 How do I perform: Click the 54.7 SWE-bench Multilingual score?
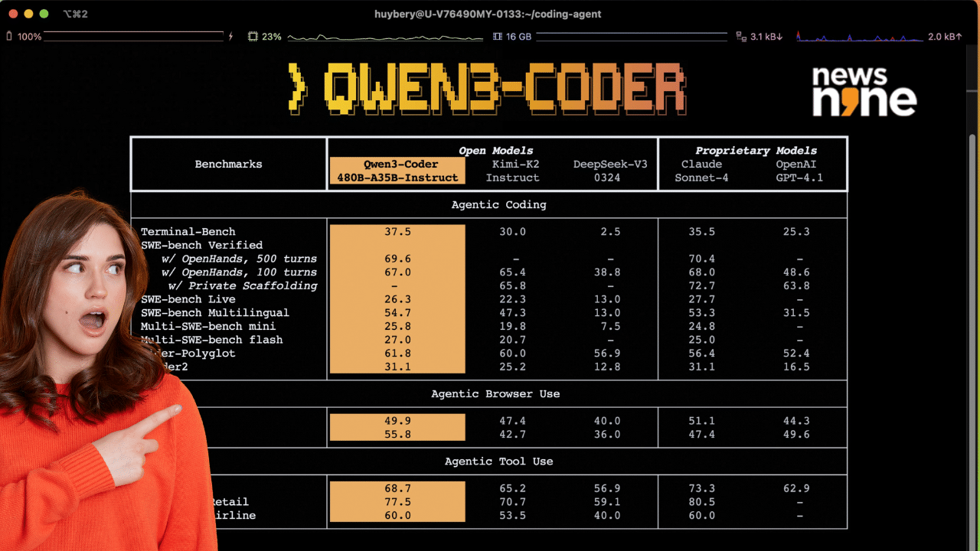(397, 312)
